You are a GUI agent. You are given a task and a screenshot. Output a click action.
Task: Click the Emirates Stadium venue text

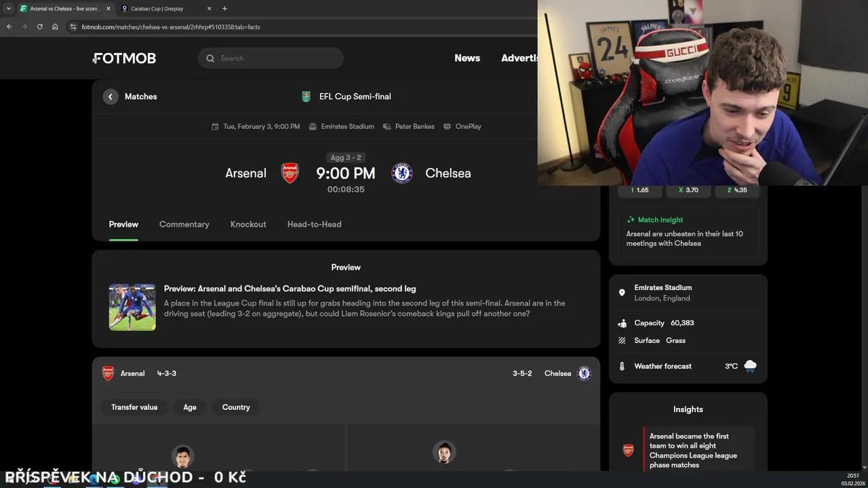click(x=348, y=127)
